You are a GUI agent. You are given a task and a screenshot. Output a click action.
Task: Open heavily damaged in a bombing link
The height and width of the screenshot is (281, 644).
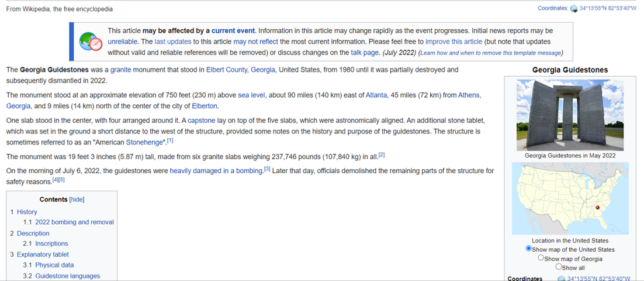point(216,171)
